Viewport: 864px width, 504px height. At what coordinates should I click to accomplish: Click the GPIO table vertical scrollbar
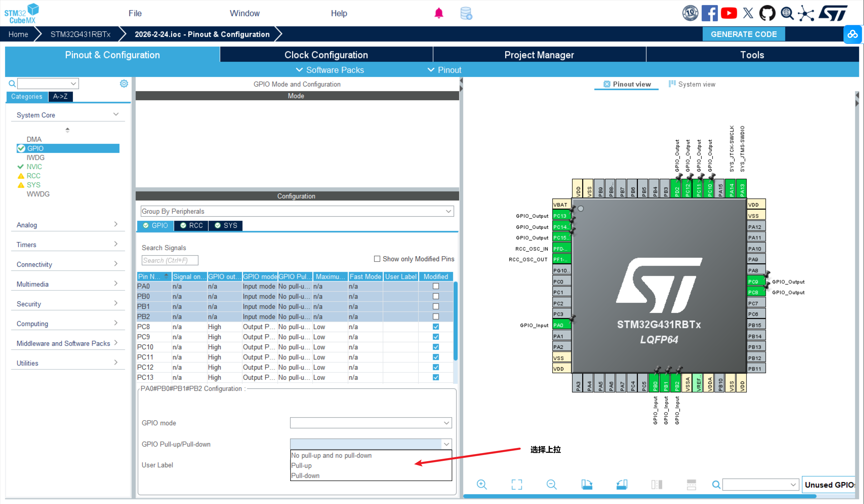(x=455, y=321)
